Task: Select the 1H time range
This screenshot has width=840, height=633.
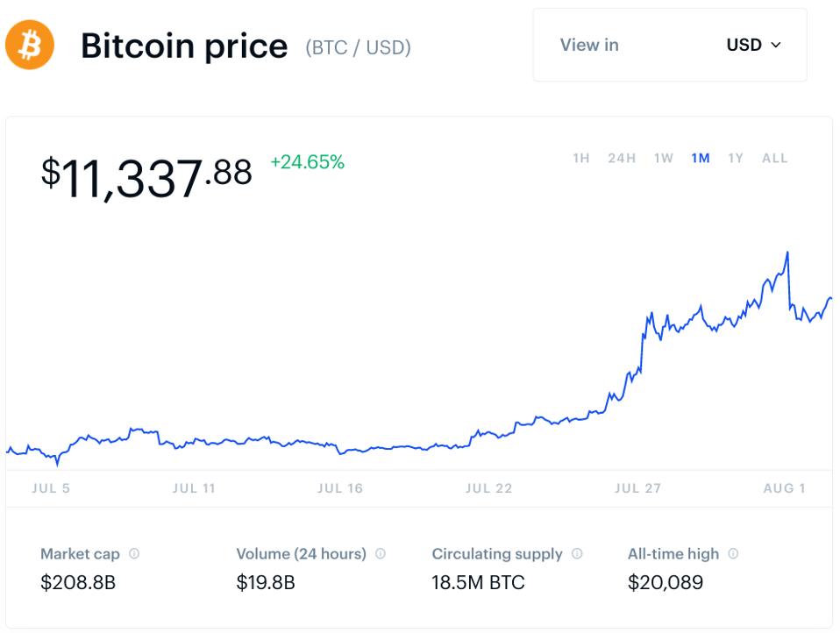Action: coord(580,159)
